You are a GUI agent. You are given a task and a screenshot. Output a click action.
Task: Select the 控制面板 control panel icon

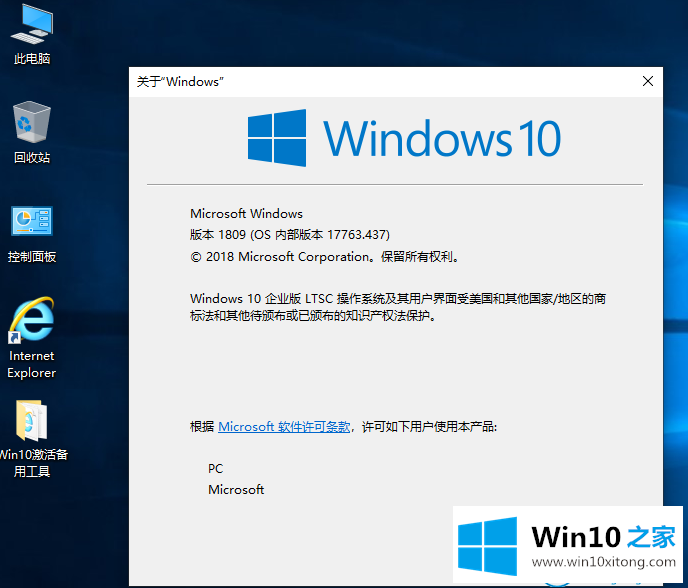point(32,234)
